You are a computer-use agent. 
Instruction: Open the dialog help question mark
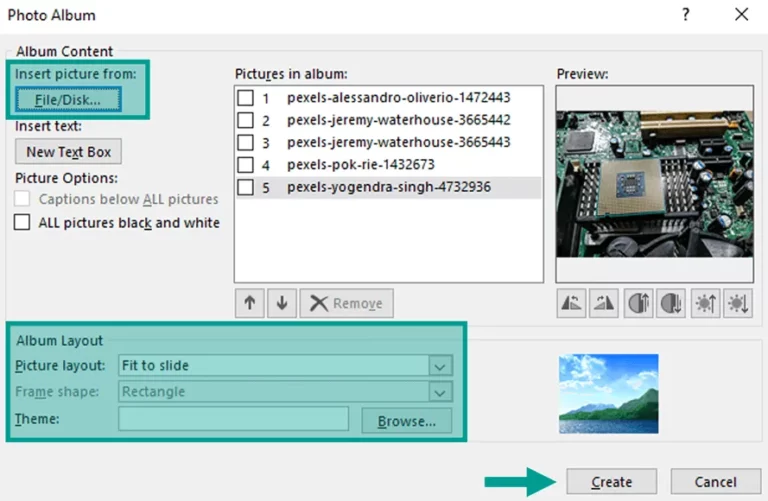coord(686,15)
